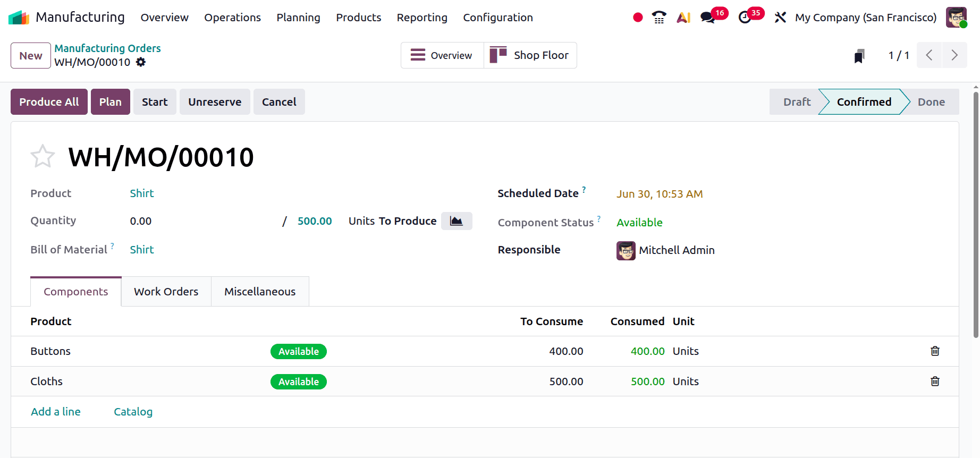Open the Shirt product link
Image resolution: width=980 pixels, height=458 pixels.
142,193
